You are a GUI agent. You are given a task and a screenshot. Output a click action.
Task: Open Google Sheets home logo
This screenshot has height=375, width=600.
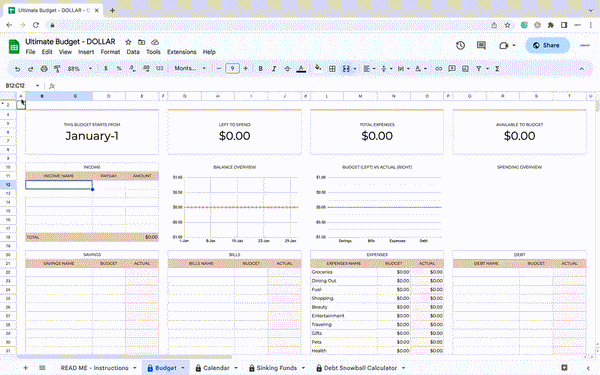point(14,47)
